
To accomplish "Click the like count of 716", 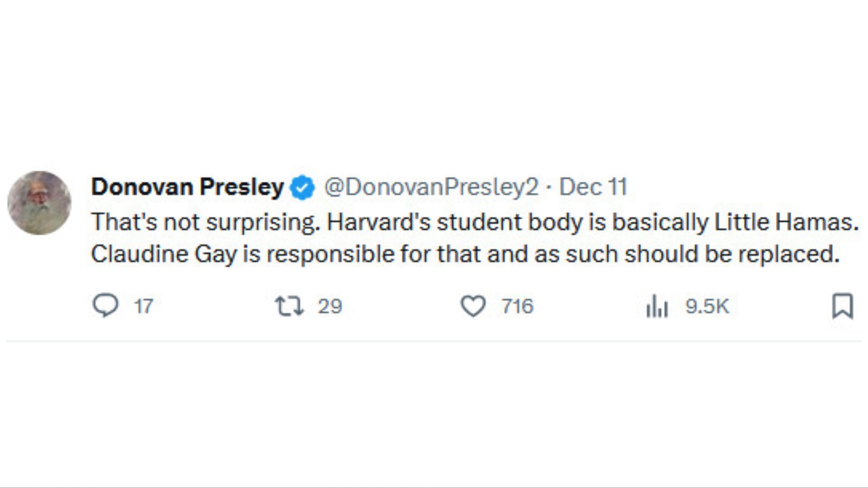I will tap(517, 306).
